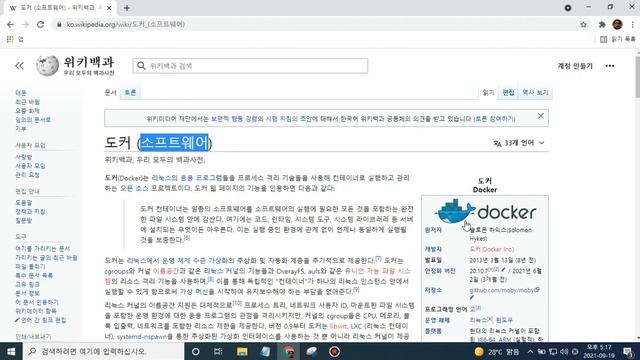Open 도움말 in the sidebar
Screen dimensions: 640x360
coord(24,203)
